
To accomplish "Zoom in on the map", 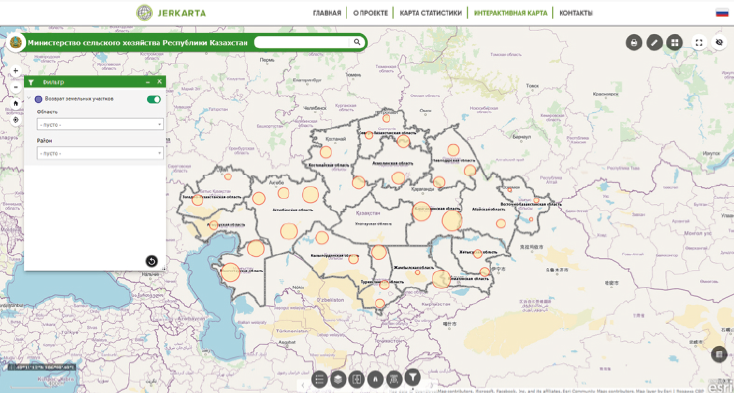I will tap(16, 71).
